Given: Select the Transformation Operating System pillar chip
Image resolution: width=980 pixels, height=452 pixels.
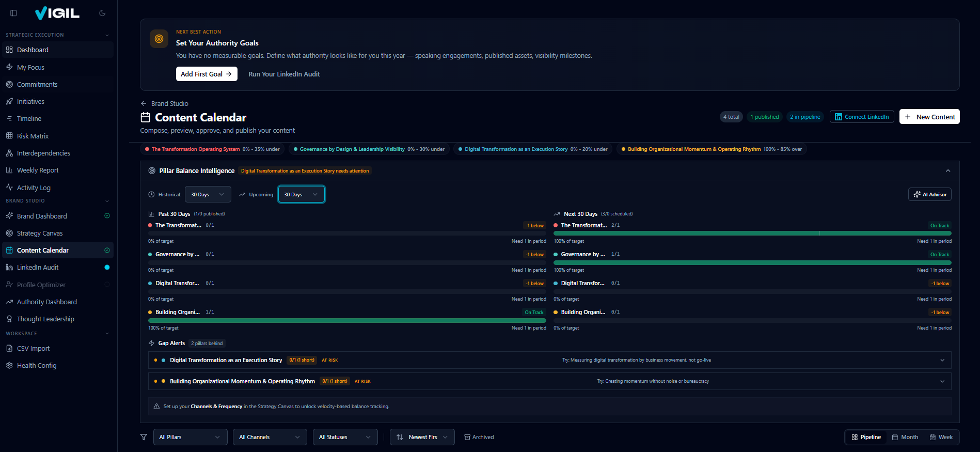Looking at the screenshot, I should tap(212, 149).
